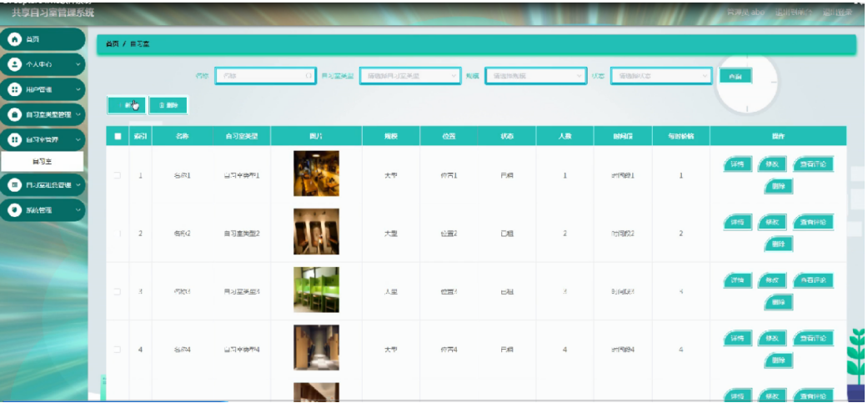Click 删除 in row 名称4 actions
This screenshot has width=868, height=403.
(778, 360)
